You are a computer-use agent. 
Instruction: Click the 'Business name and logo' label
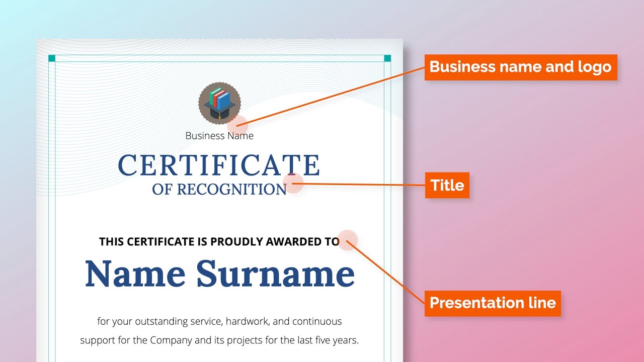coord(521,67)
